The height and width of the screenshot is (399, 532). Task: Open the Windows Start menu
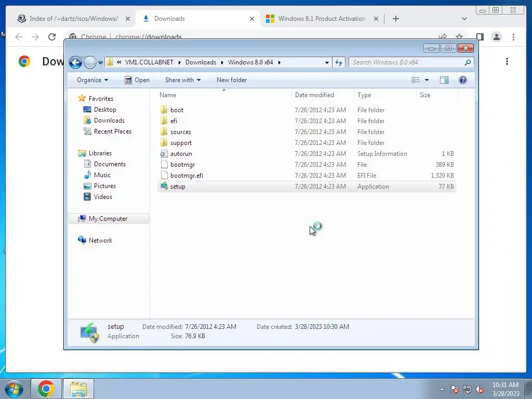point(14,389)
